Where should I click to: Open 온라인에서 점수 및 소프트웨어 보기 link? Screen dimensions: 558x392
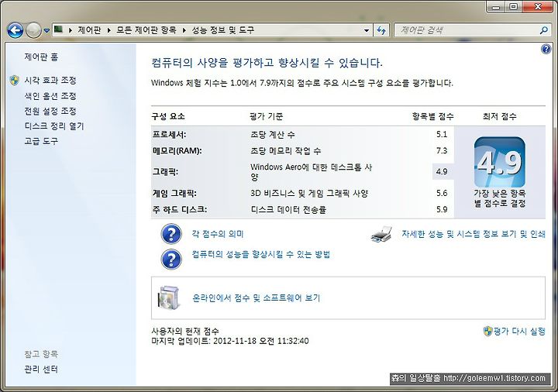click(x=257, y=297)
